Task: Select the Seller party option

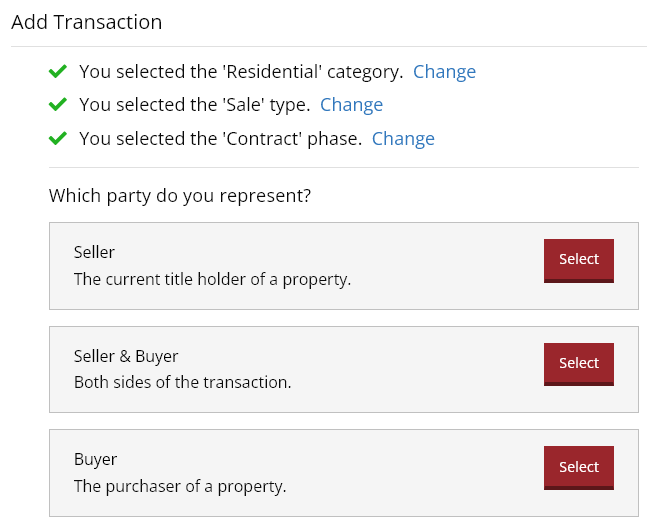Action: (578, 260)
